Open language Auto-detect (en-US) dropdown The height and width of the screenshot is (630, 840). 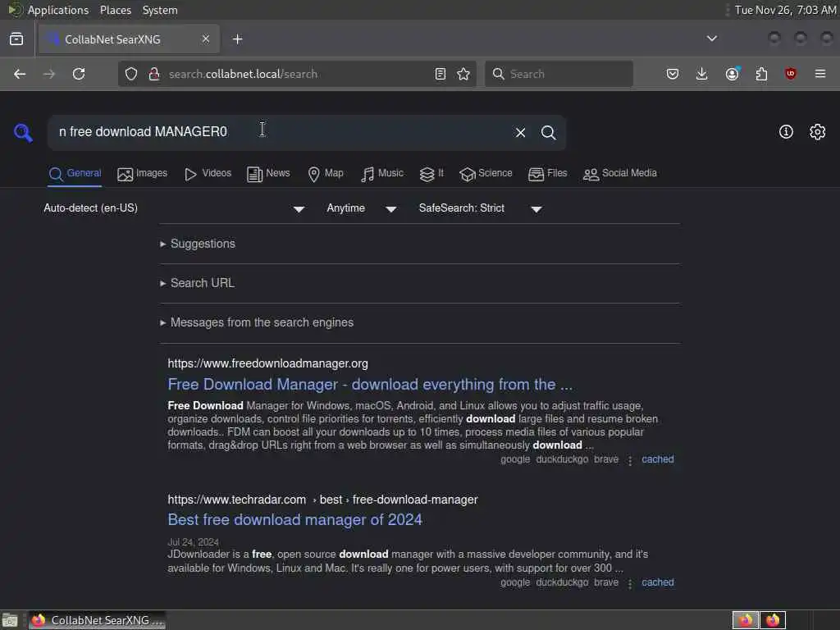[x=174, y=208]
